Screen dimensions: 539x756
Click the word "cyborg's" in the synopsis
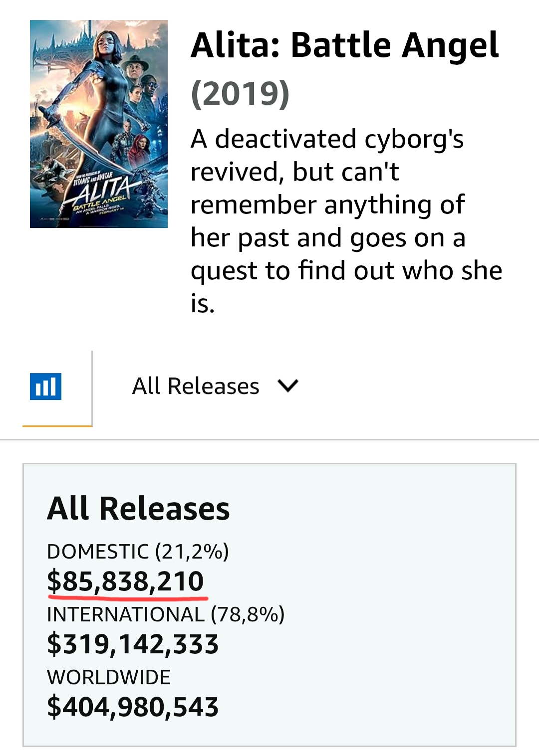coord(414,139)
